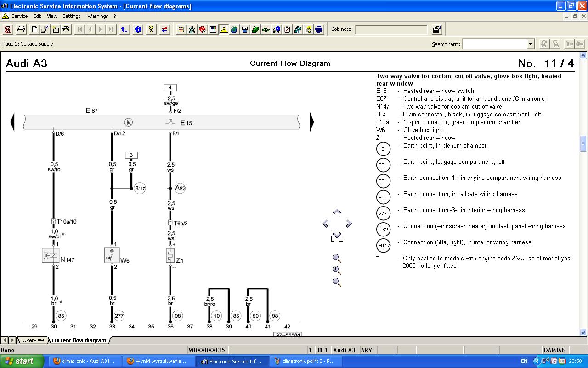Image resolution: width=588 pixels, height=368 pixels.
Task: Open the ? help menu
Action: tap(115, 16)
